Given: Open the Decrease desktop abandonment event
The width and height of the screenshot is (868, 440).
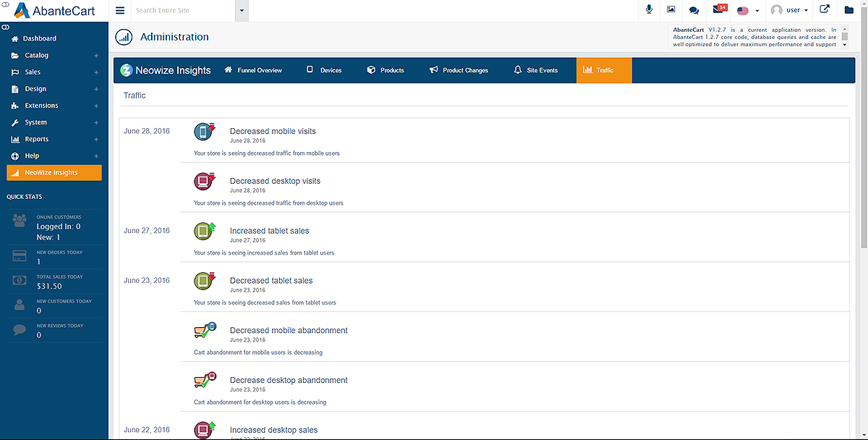Looking at the screenshot, I should click(x=289, y=380).
